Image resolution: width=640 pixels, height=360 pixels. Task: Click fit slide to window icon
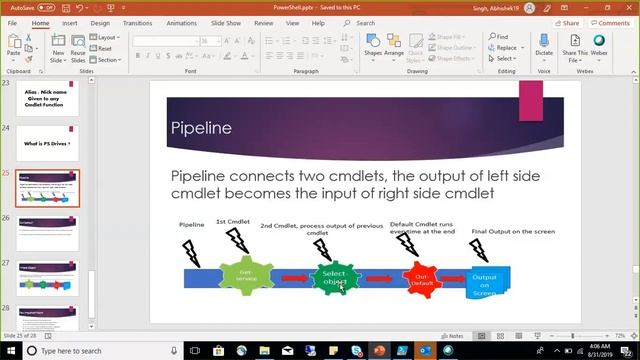pos(633,336)
